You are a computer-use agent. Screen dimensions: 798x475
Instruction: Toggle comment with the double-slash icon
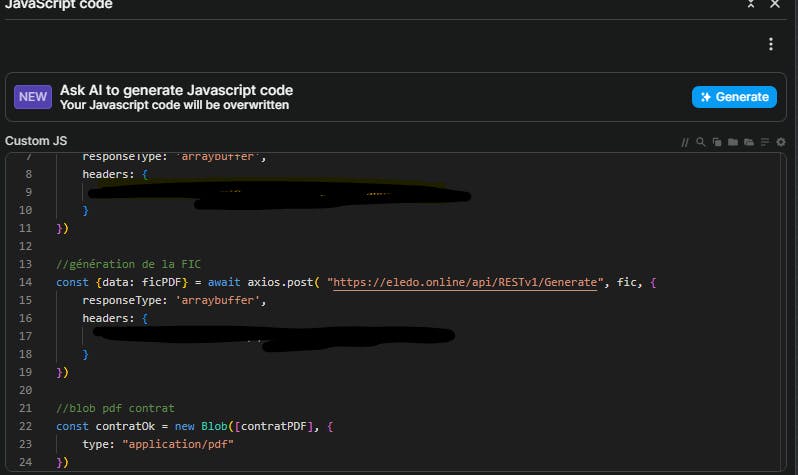(x=685, y=143)
